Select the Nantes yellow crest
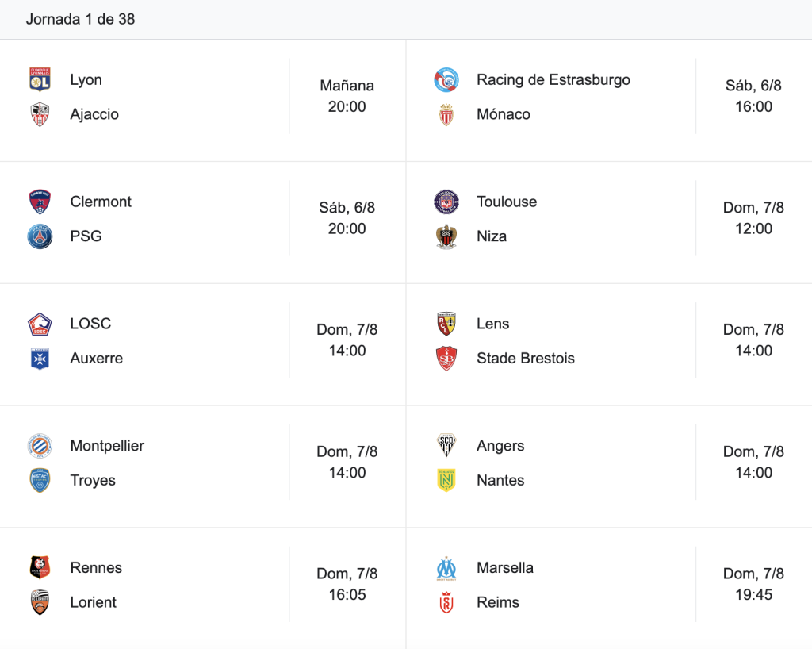The image size is (812, 649). pyautogui.click(x=446, y=481)
